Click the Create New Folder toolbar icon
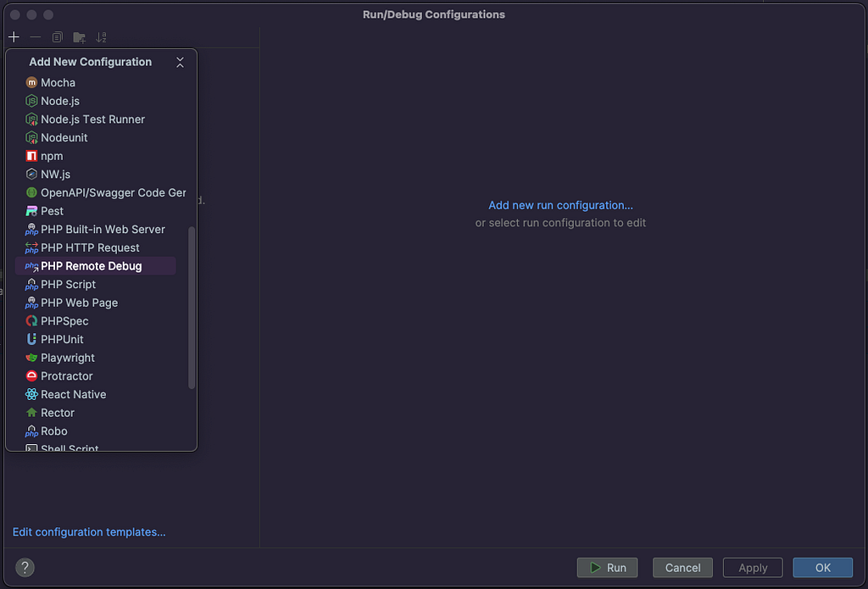The image size is (868, 589). [x=79, y=37]
